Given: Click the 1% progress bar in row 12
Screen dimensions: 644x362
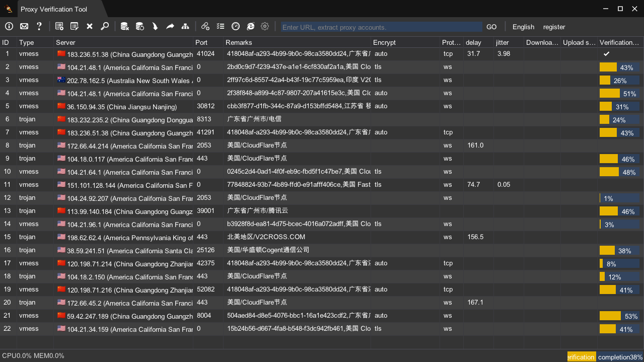Looking at the screenshot, I should click(619, 198).
